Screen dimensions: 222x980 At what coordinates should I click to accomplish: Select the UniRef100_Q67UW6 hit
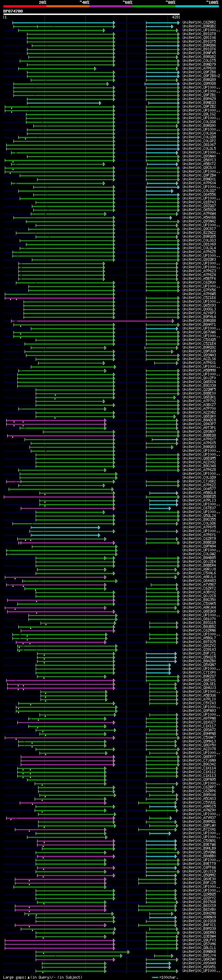point(199,332)
